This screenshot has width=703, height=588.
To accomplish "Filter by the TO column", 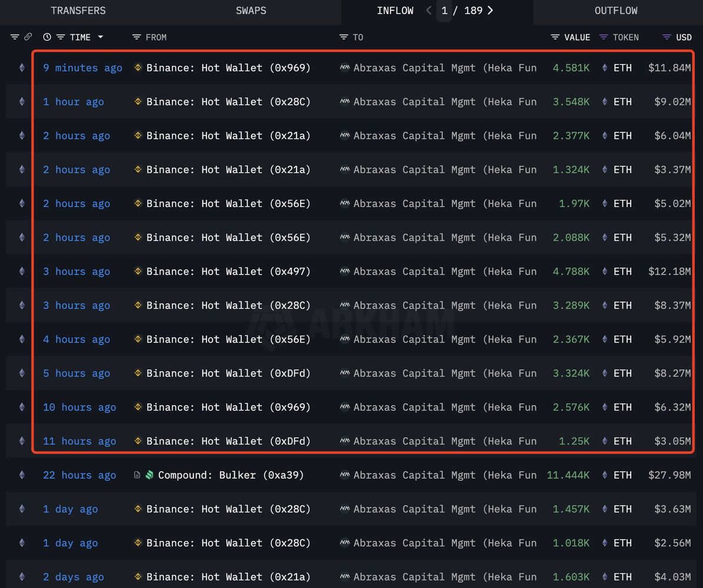I will 344,37.
